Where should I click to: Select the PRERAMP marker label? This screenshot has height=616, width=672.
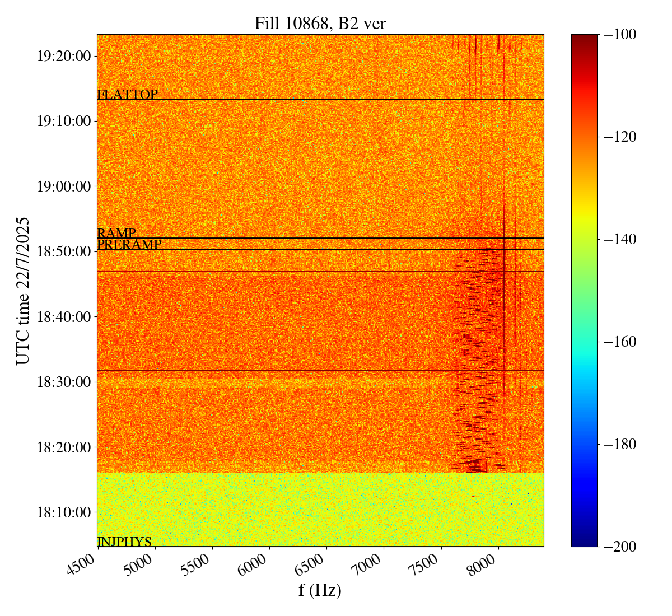tap(129, 244)
